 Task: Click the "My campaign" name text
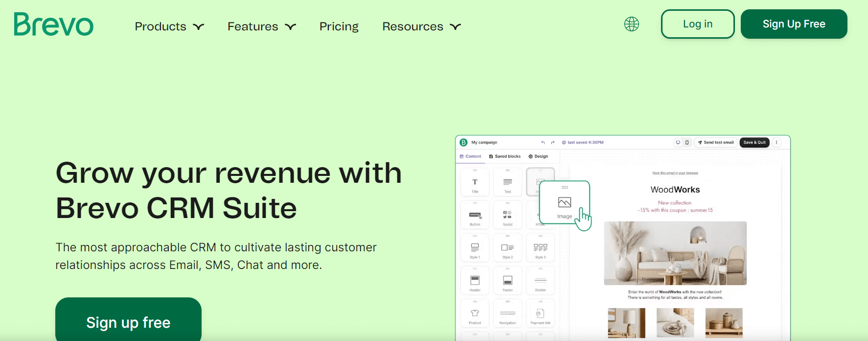[x=484, y=143]
